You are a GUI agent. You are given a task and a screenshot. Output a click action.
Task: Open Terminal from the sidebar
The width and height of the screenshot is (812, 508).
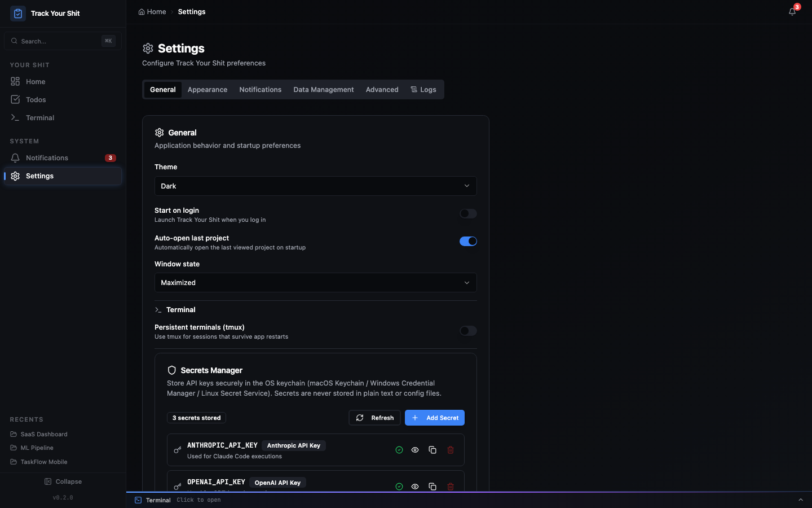[x=39, y=117]
